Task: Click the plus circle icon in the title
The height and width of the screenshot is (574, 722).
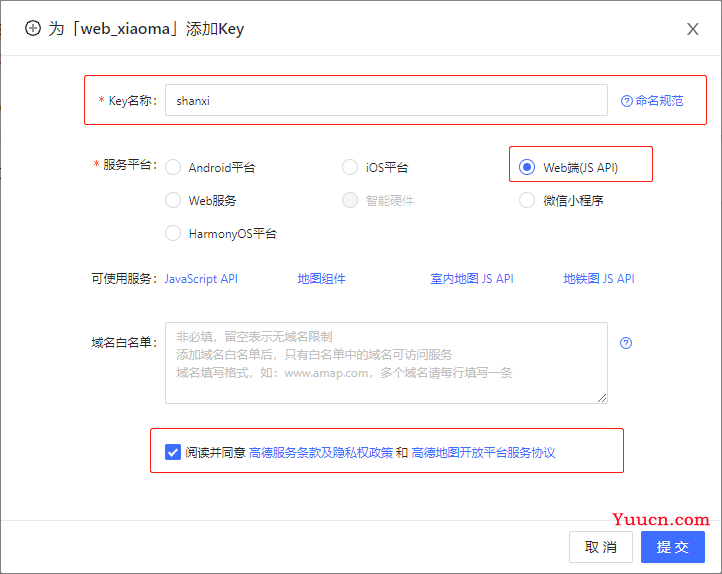Action: click(33, 28)
